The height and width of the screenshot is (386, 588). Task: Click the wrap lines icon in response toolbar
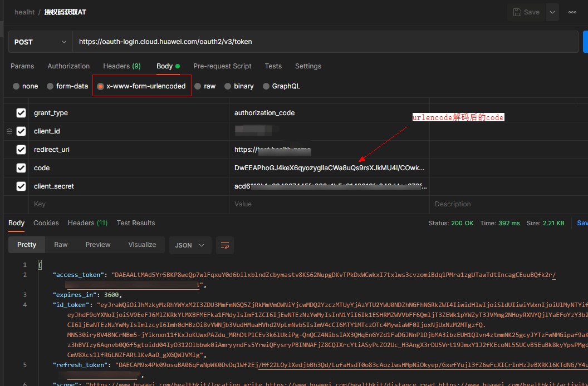point(224,245)
